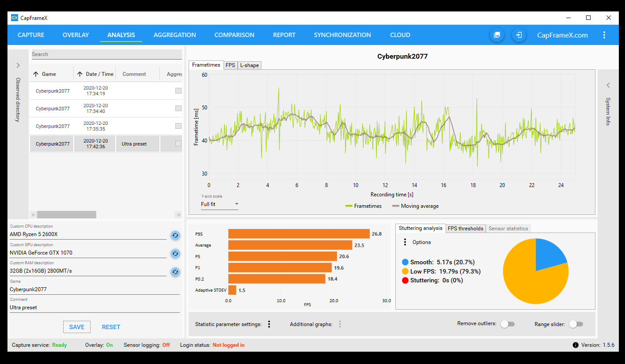Click the refresh icon beside CPU description

coord(175,235)
